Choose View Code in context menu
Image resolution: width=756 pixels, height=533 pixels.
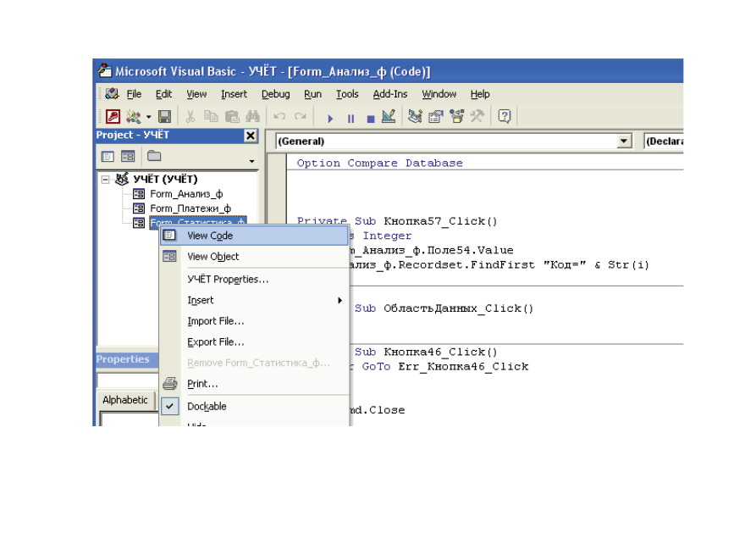tap(254, 236)
